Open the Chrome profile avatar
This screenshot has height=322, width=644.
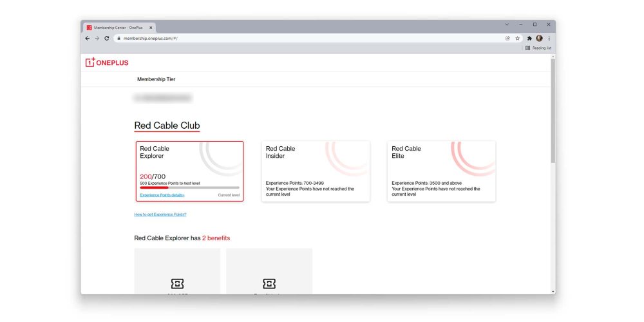click(x=539, y=39)
